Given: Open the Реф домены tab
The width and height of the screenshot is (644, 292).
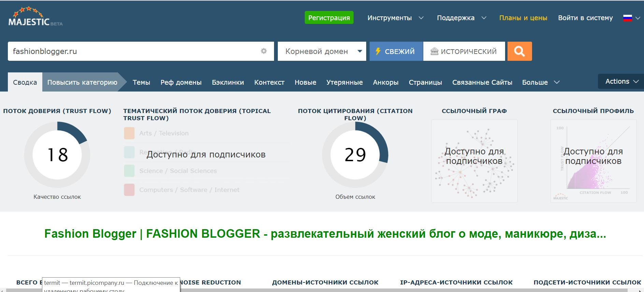Looking at the screenshot, I should coord(181,82).
